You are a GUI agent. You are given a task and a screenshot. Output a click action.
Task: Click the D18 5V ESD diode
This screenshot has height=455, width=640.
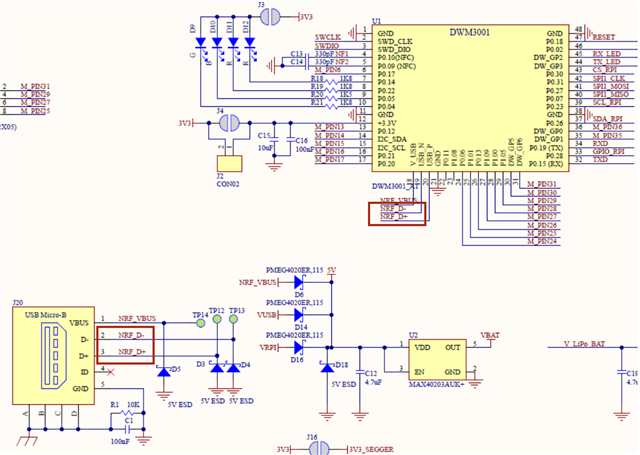click(327, 368)
